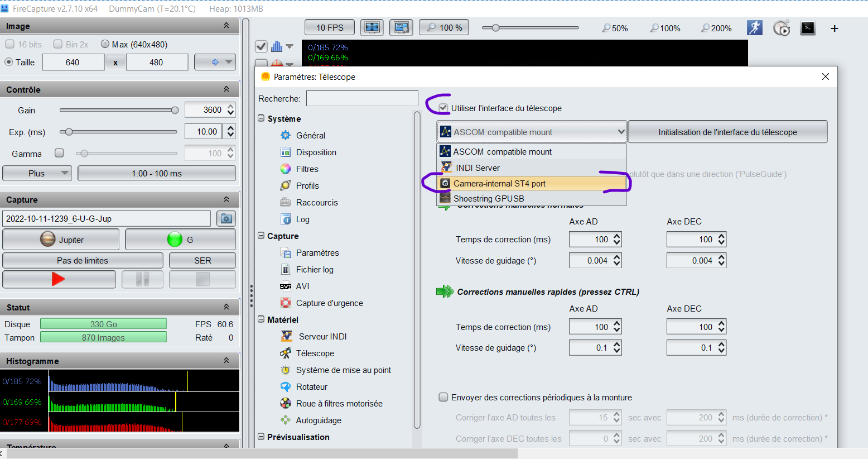Image resolution: width=868 pixels, height=459 pixels.
Task: Click the running man icon in toolbar
Action: [x=755, y=28]
